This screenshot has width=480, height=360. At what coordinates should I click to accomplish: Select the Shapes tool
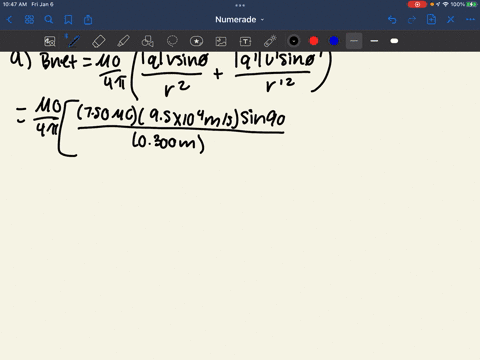point(148,41)
